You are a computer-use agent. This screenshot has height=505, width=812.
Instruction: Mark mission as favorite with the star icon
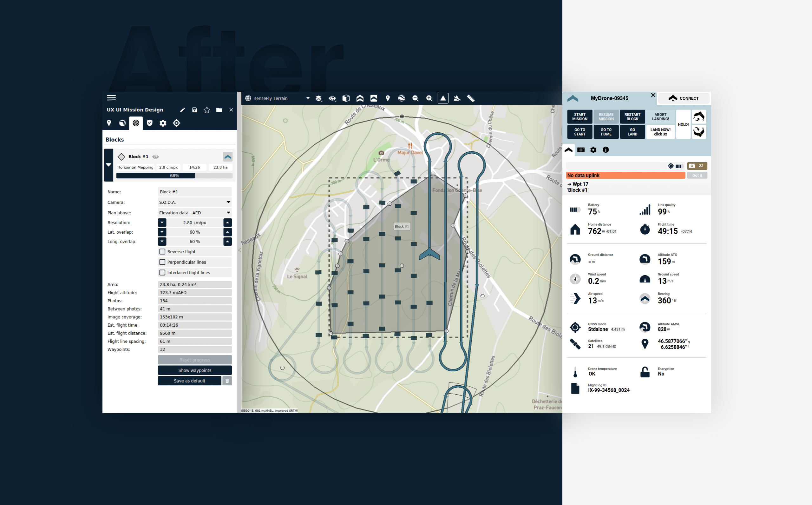pyautogui.click(x=207, y=110)
